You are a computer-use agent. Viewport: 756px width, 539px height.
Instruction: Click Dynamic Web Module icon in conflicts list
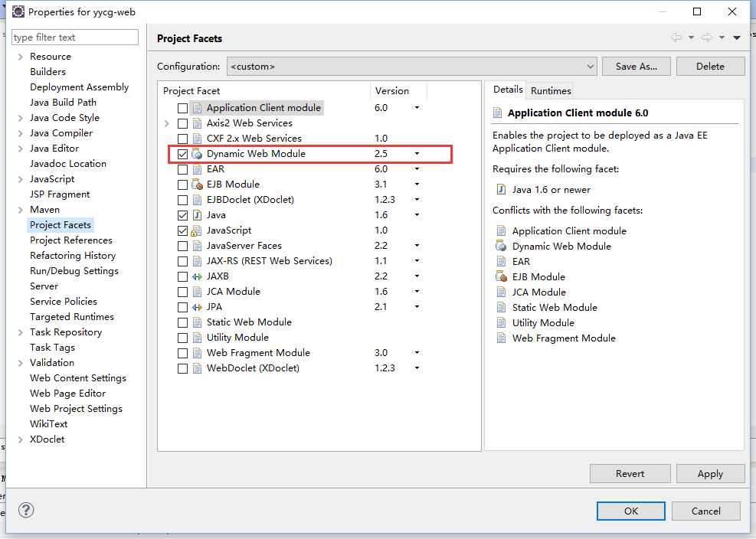point(501,247)
